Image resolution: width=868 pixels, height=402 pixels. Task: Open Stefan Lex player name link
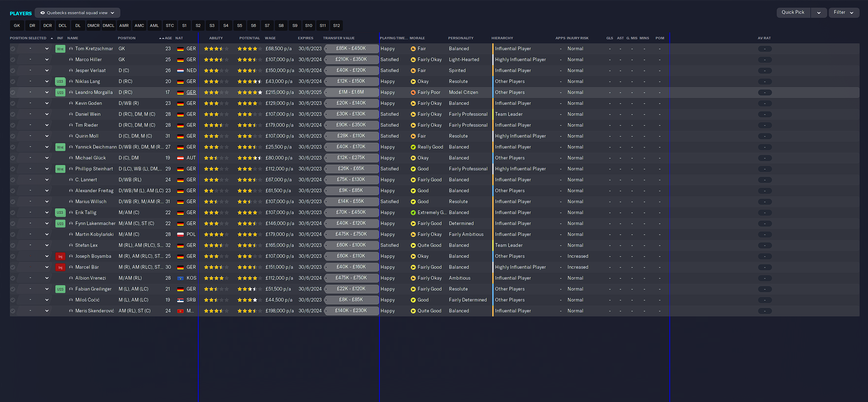coord(86,245)
